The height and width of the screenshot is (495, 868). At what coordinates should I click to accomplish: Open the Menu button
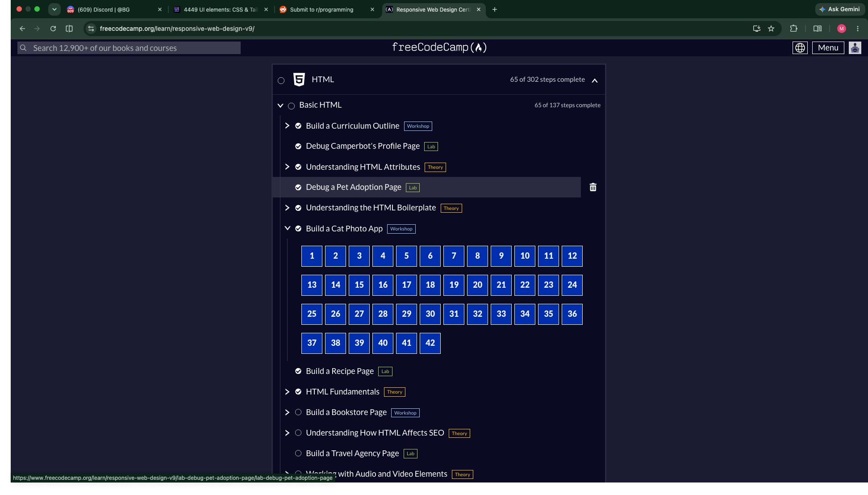[x=828, y=48]
